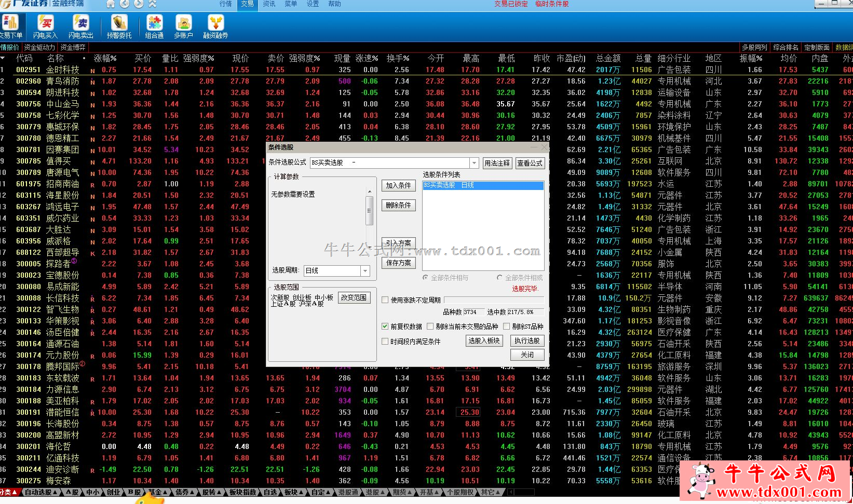
Task: Select stock row 300191 潜能恒信
Action: [x=426, y=412]
